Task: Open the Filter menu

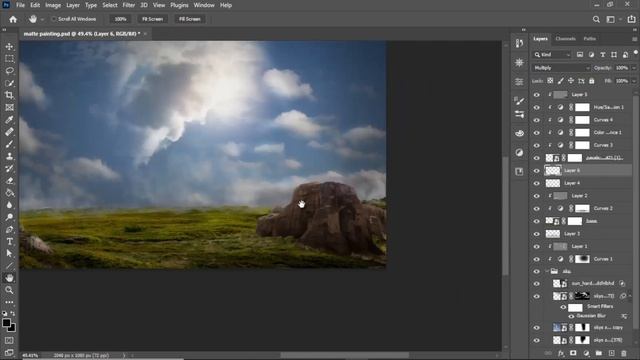Action: [x=129, y=5]
